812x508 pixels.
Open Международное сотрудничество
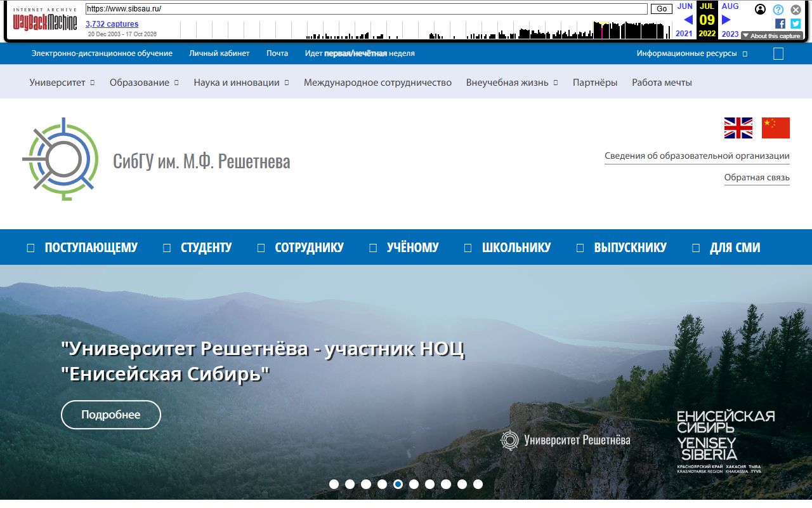(377, 83)
